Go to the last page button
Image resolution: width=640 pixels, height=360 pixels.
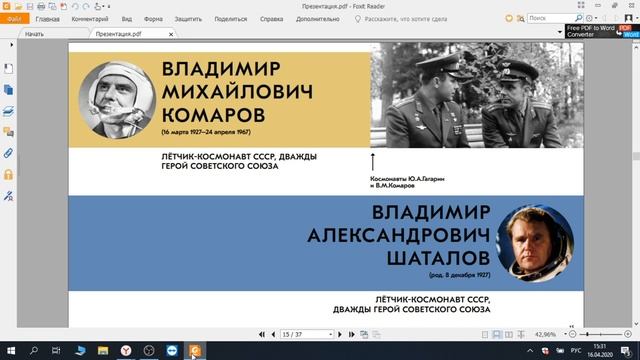click(351, 334)
